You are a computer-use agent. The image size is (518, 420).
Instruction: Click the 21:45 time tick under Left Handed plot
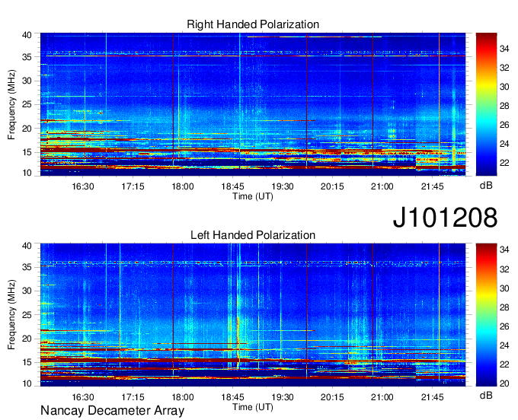[x=432, y=397]
